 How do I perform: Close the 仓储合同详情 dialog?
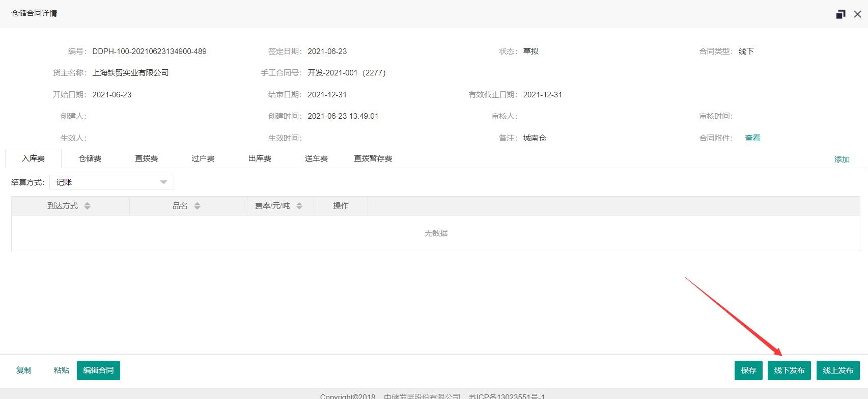coord(857,14)
